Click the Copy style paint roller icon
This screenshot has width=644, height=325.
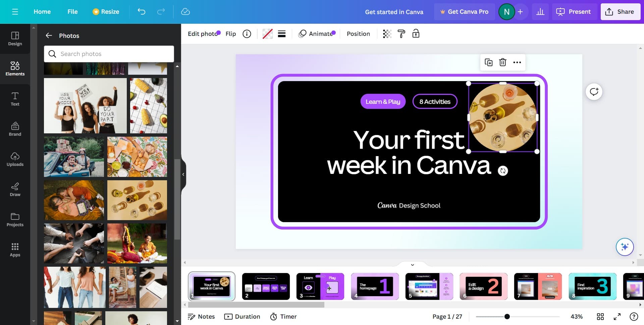click(x=401, y=34)
